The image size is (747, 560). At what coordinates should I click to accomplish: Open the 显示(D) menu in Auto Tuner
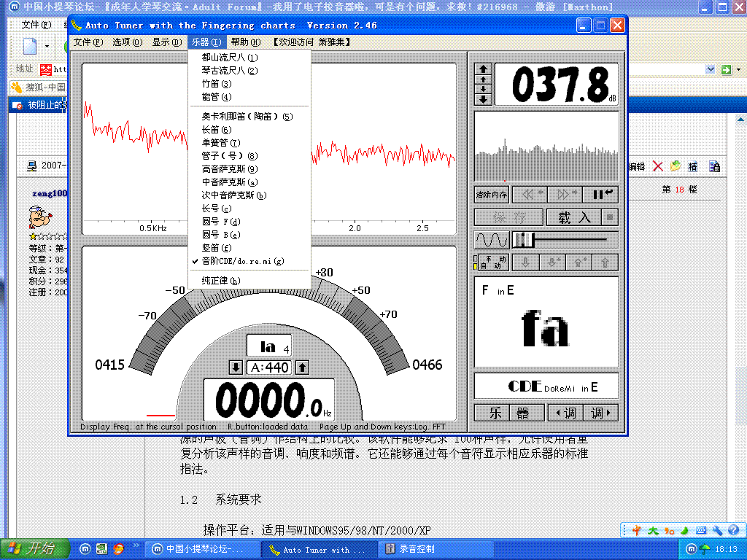[167, 42]
